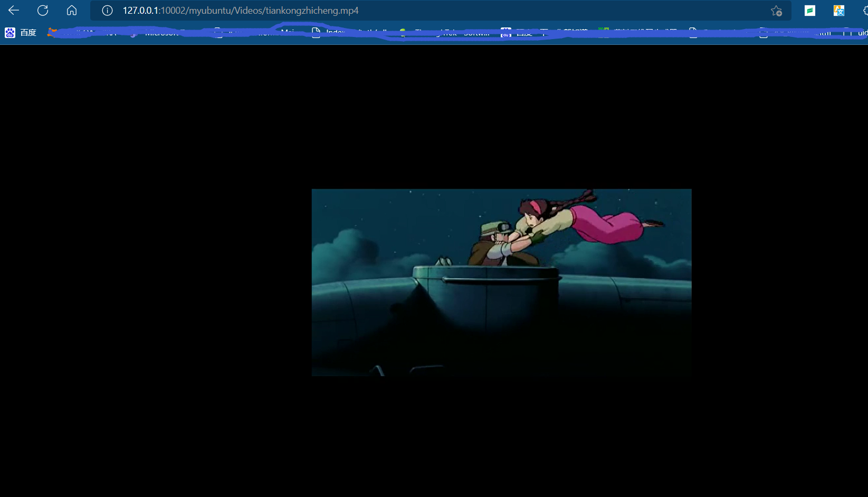Open the Index bookmark with page icon

(x=329, y=33)
